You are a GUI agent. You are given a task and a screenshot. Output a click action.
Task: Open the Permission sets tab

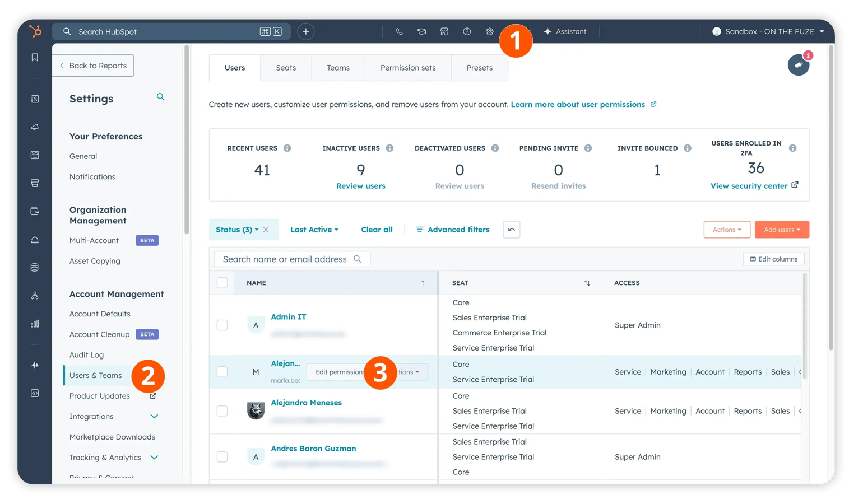click(407, 68)
